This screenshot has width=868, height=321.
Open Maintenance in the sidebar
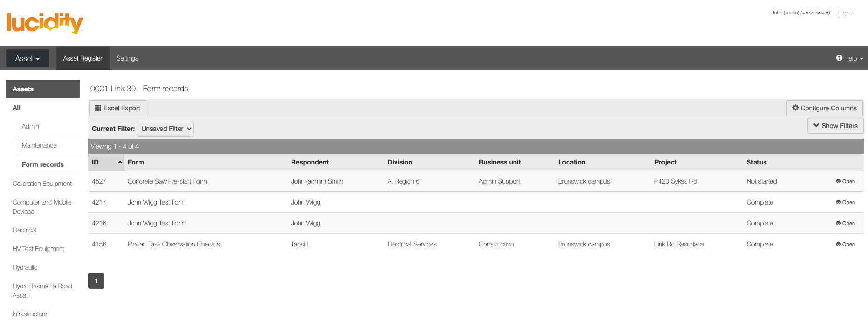pyautogui.click(x=39, y=145)
